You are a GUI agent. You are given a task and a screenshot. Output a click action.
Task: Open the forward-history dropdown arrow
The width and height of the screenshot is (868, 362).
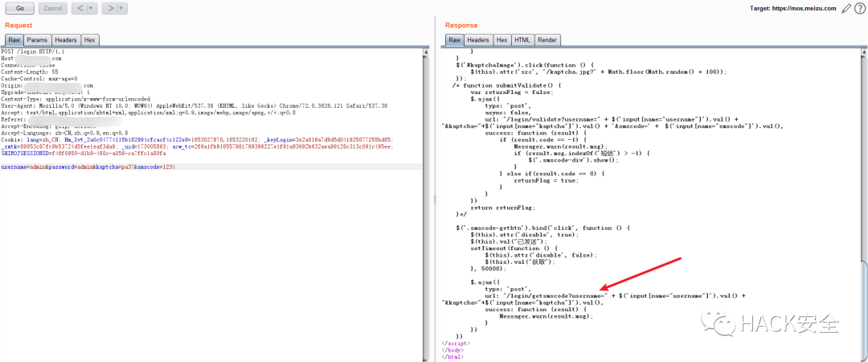[x=122, y=8]
